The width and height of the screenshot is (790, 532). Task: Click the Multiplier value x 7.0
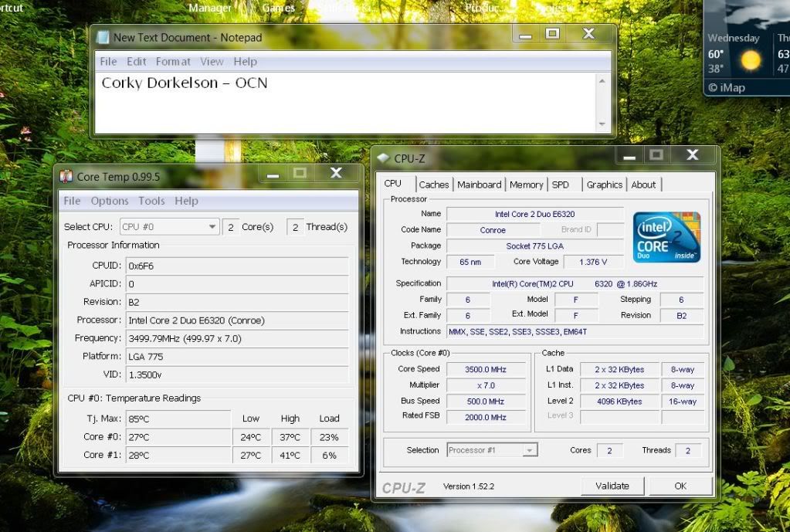coord(486,385)
